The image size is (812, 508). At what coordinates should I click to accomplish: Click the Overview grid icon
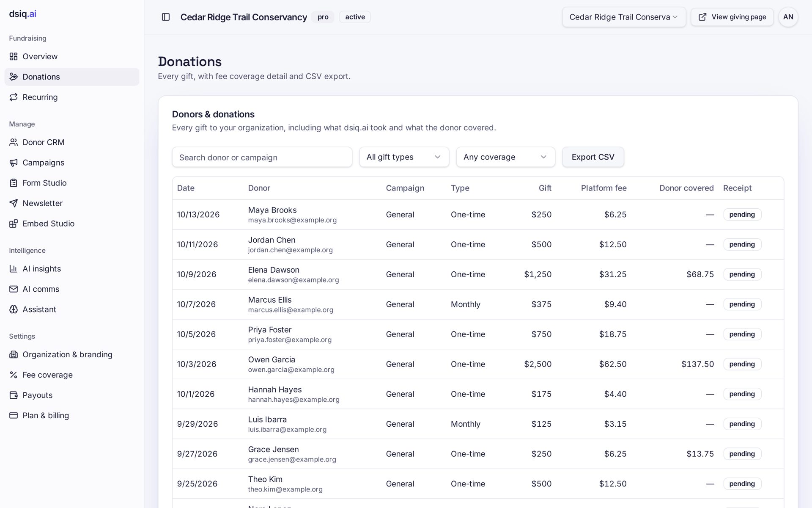point(14,56)
